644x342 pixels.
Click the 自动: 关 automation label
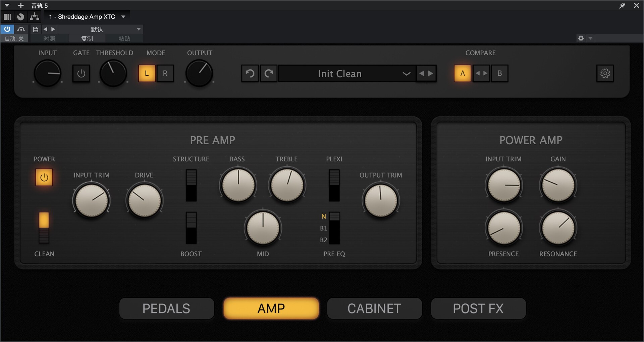click(x=14, y=39)
